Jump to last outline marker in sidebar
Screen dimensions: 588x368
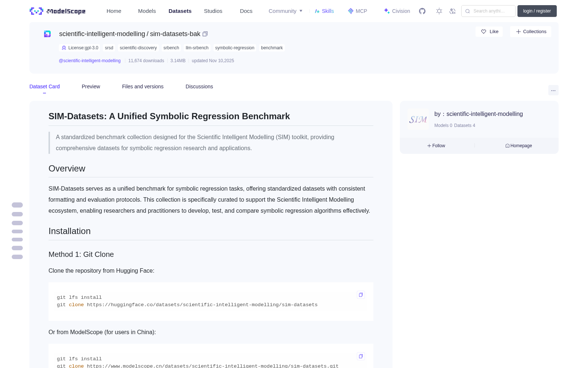(x=17, y=257)
